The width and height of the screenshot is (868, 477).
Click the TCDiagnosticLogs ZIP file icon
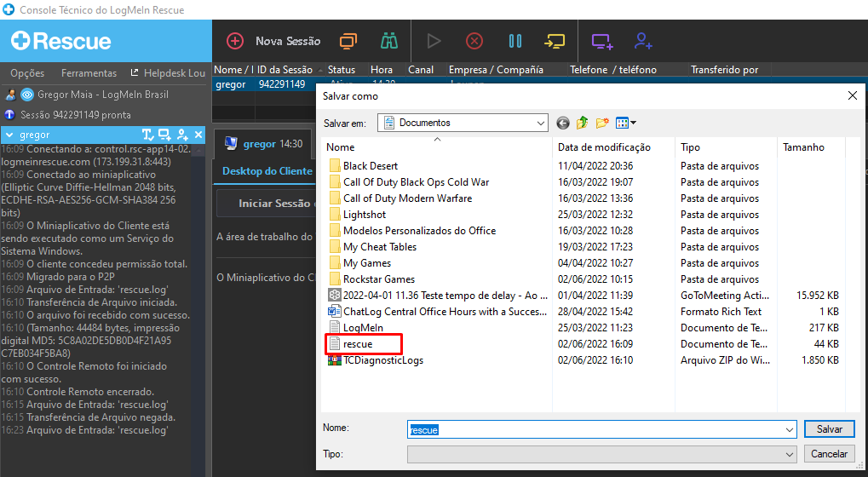(x=335, y=360)
